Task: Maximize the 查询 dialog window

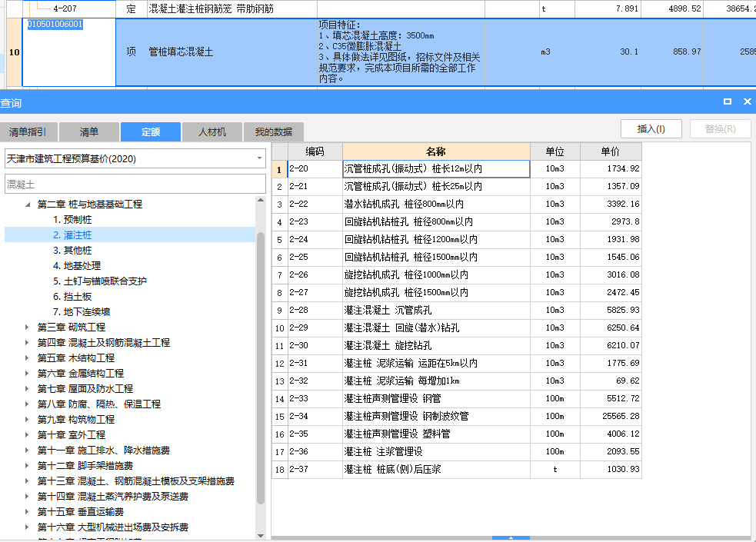Action: pyautogui.click(x=727, y=101)
